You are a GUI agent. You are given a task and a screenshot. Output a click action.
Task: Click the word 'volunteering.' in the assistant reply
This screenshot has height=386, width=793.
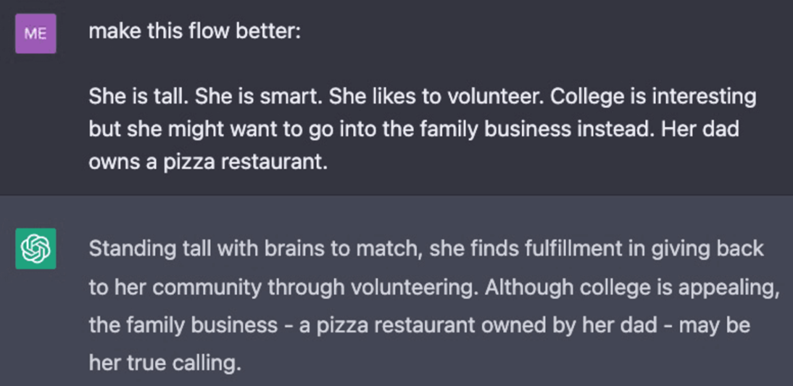coord(414,287)
